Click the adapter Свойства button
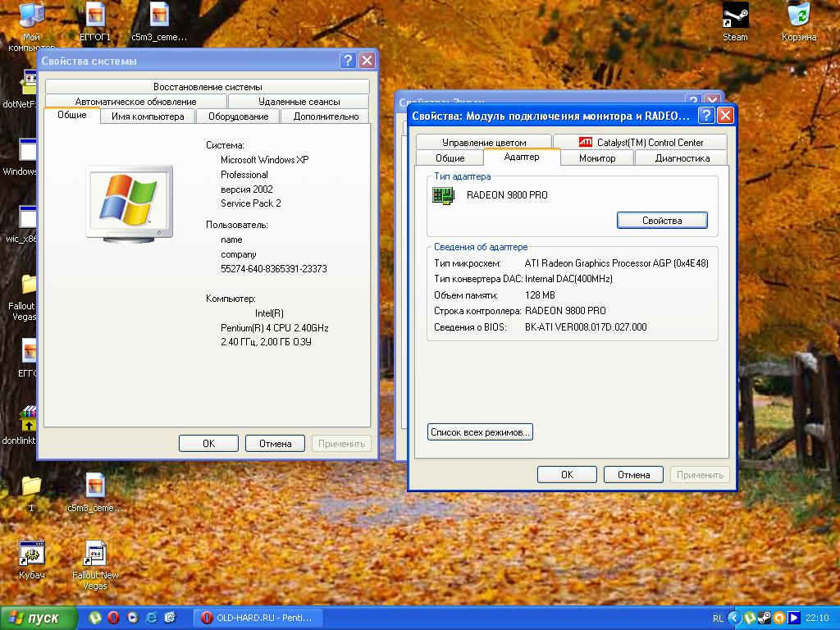 pyautogui.click(x=662, y=220)
